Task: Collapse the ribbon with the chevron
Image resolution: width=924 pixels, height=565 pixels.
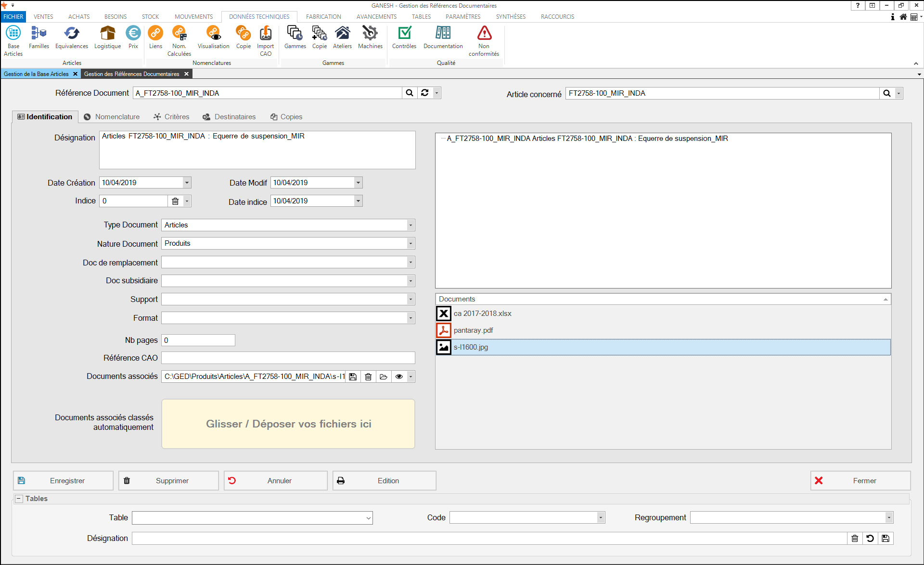Action: [916, 63]
